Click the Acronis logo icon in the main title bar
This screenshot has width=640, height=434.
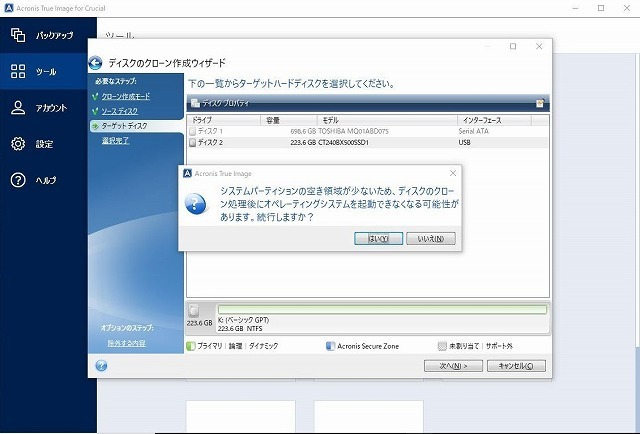click(9, 8)
